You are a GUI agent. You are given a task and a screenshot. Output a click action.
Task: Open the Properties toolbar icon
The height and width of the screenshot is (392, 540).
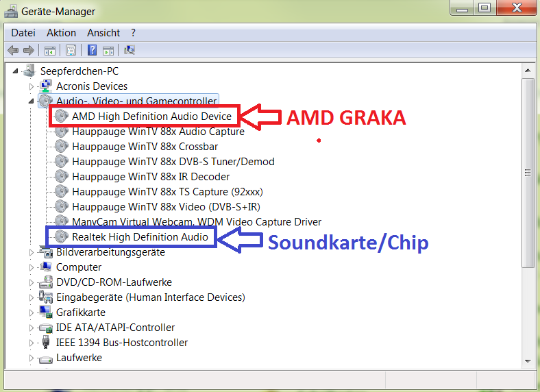[x=71, y=50]
